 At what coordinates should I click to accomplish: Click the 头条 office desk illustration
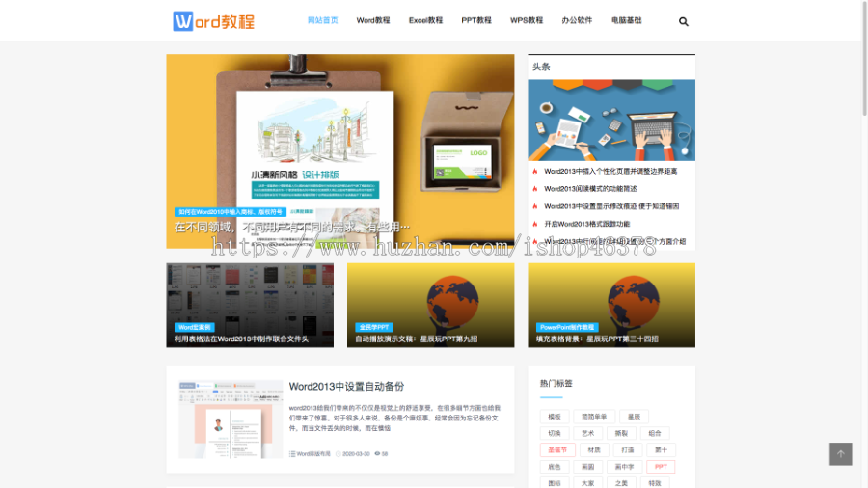tap(611, 120)
